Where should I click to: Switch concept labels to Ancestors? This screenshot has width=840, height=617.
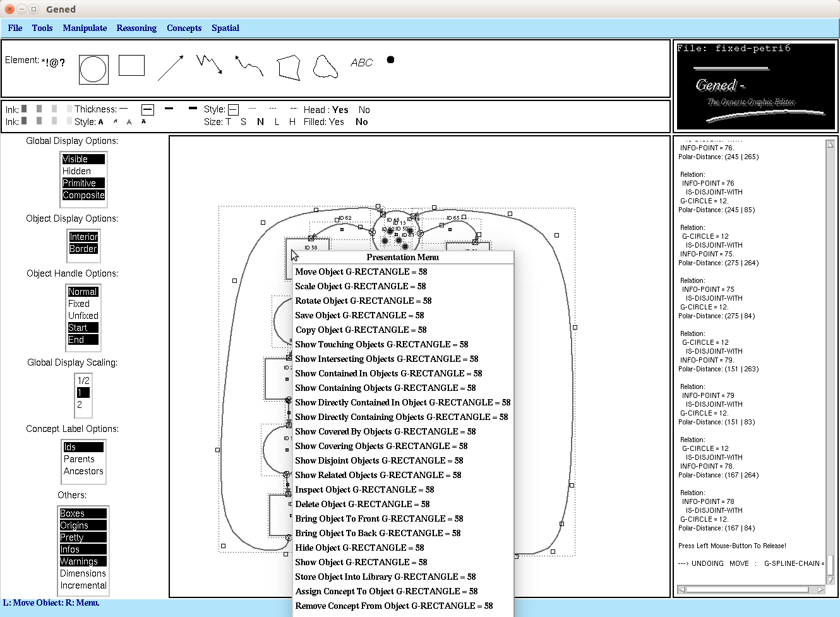pyautogui.click(x=83, y=471)
